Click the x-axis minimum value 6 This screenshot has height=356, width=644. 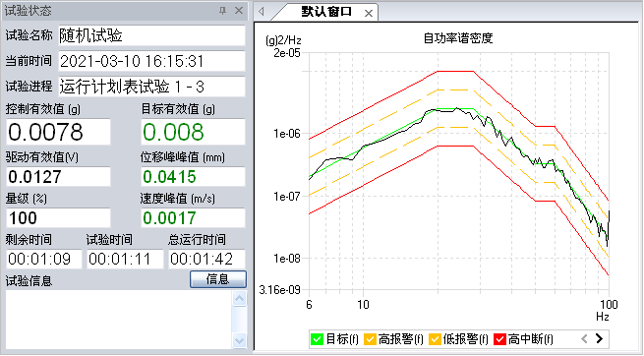pyautogui.click(x=309, y=305)
